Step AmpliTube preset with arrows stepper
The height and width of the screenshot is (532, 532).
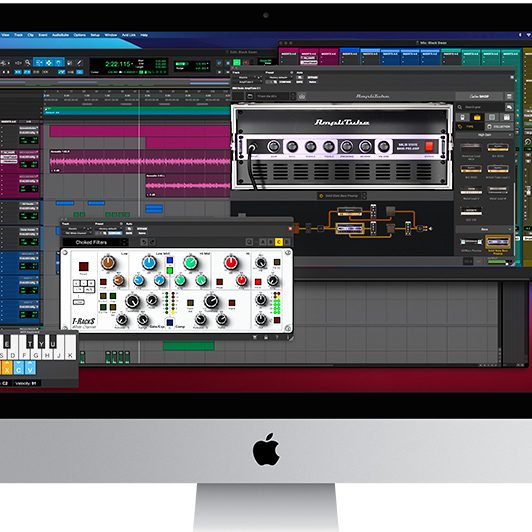[x=293, y=96]
